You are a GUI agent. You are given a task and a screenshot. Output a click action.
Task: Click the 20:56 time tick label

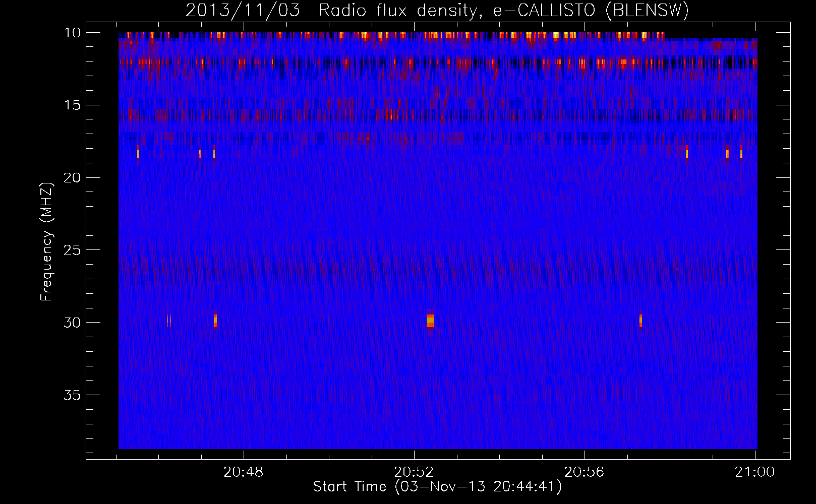pos(584,472)
